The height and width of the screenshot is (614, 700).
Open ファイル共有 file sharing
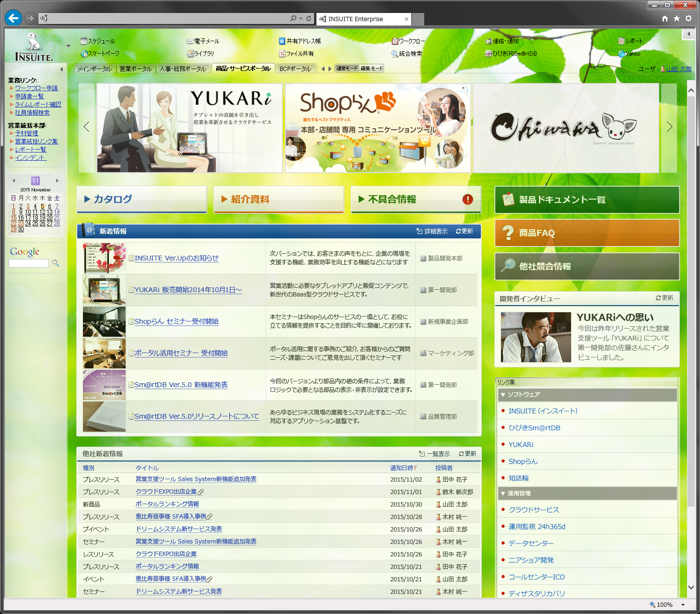click(296, 54)
